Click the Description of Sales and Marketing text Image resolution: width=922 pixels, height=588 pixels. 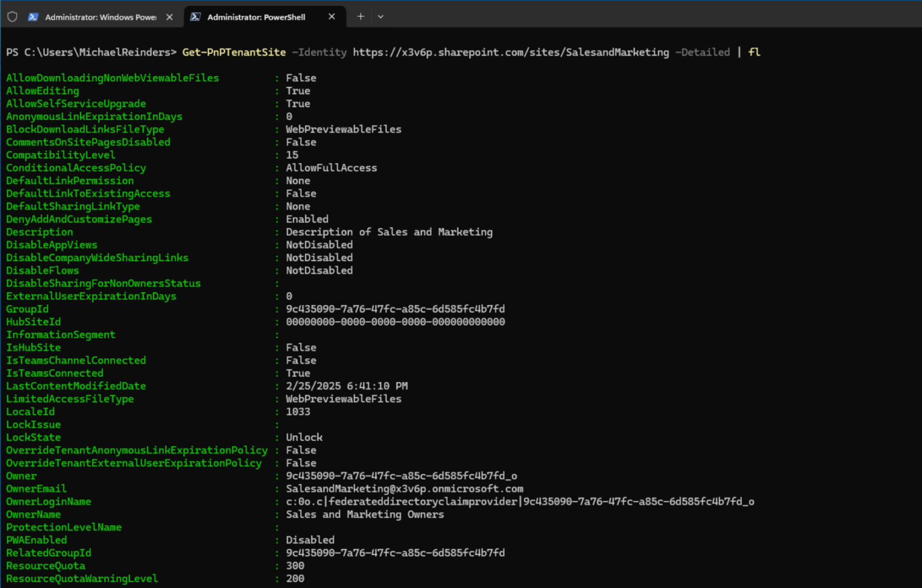point(390,232)
